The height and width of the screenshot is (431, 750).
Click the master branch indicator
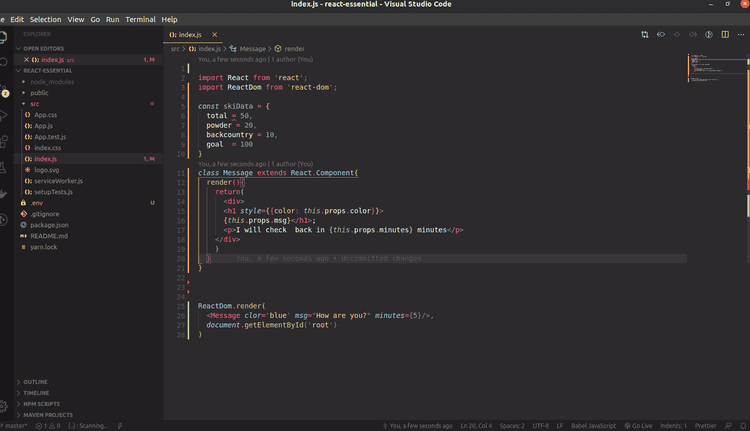click(14, 426)
